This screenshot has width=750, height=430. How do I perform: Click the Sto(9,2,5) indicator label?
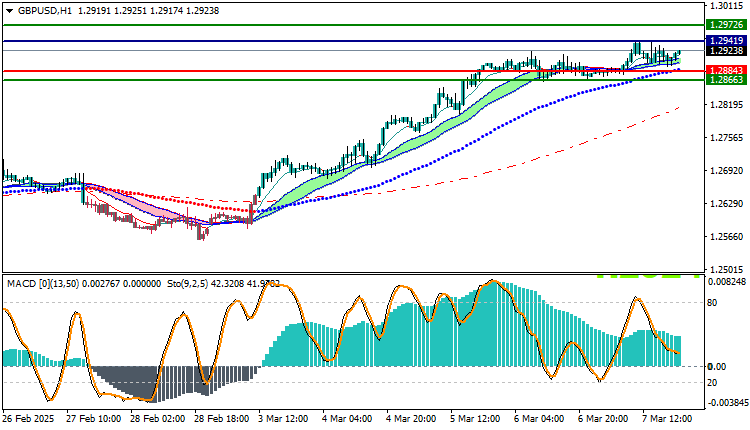(x=188, y=284)
